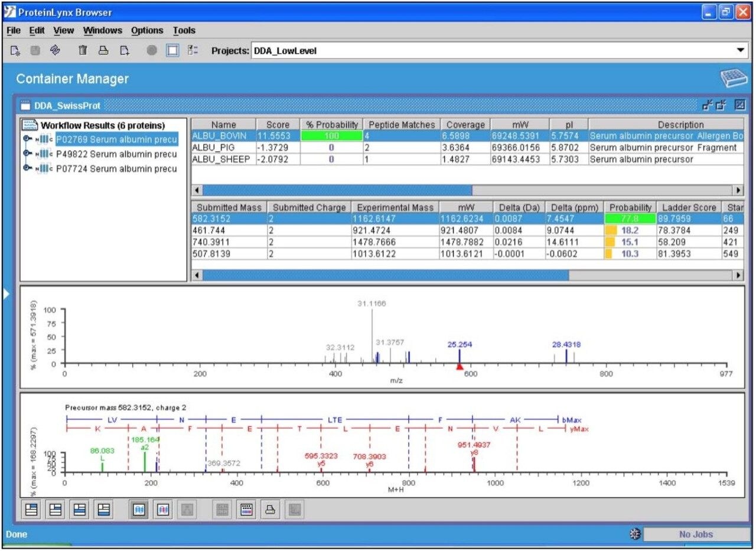Toggle the pressed blue spectrum-annotation button
This screenshot has width=756, height=551.
pos(139,510)
